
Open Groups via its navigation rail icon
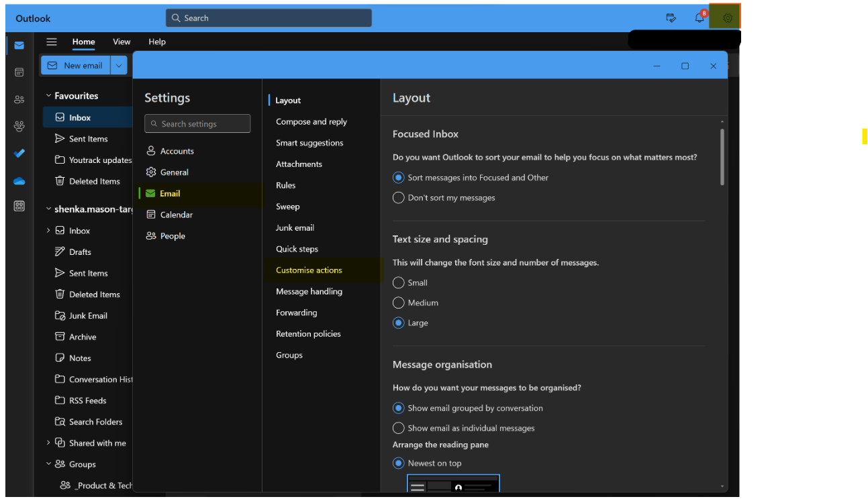(x=19, y=125)
